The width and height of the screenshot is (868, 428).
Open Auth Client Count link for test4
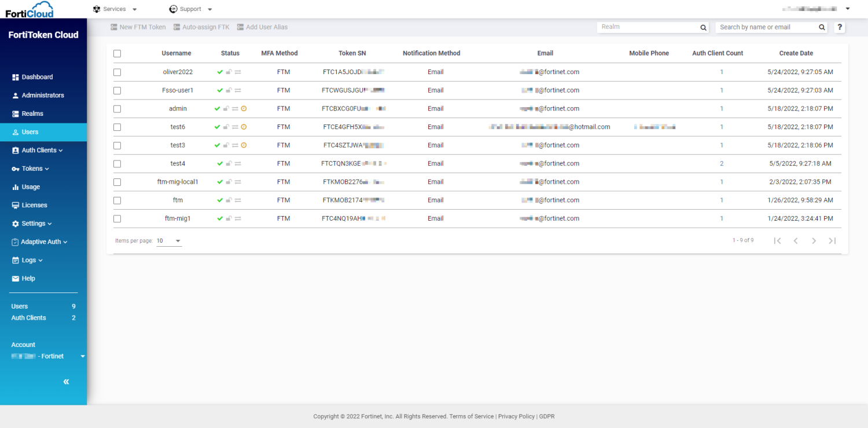(722, 163)
